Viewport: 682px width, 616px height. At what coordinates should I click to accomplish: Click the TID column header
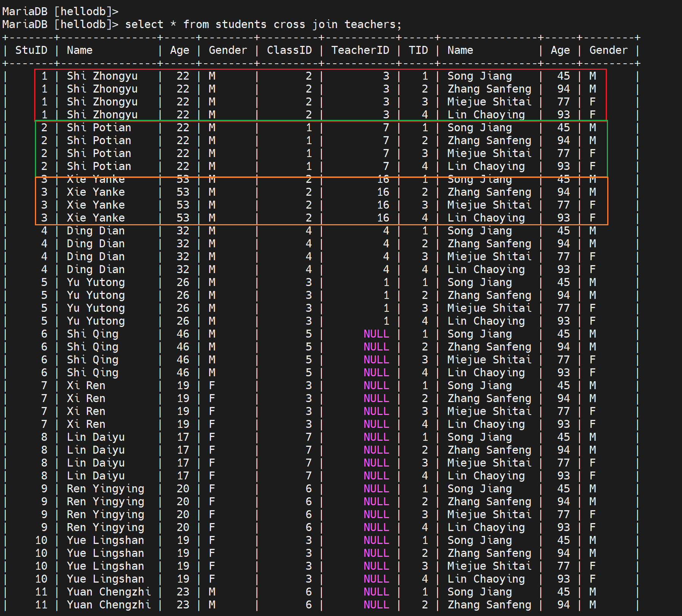click(418, 50)
